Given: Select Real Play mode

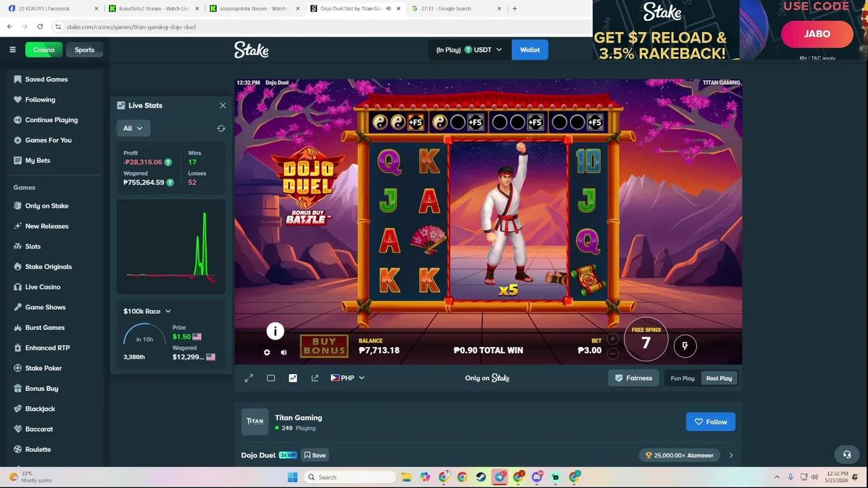Looking at the screenshot, I should pyautogui.click(x=719, y=378).
